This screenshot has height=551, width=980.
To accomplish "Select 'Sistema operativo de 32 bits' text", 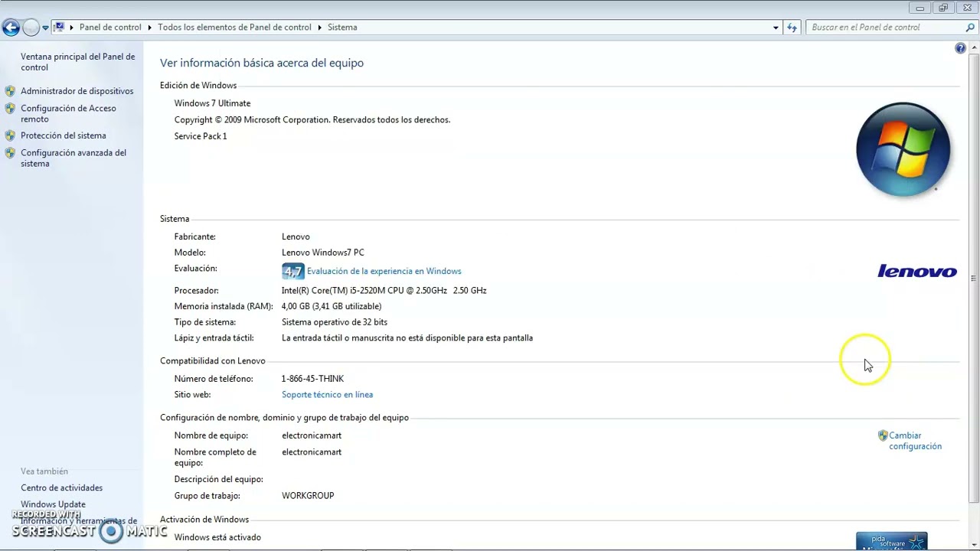I will click(335, 322).
